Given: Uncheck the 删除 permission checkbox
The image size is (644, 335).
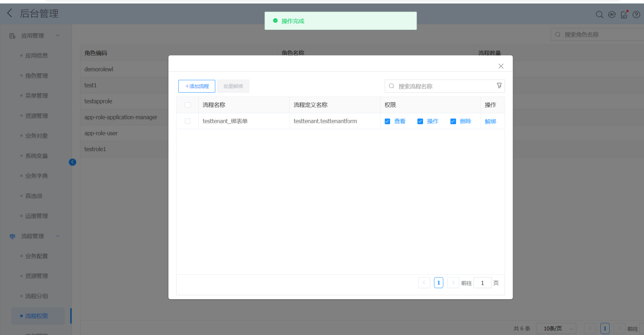Looking at the screenshot, I should (x=453, y=121).
